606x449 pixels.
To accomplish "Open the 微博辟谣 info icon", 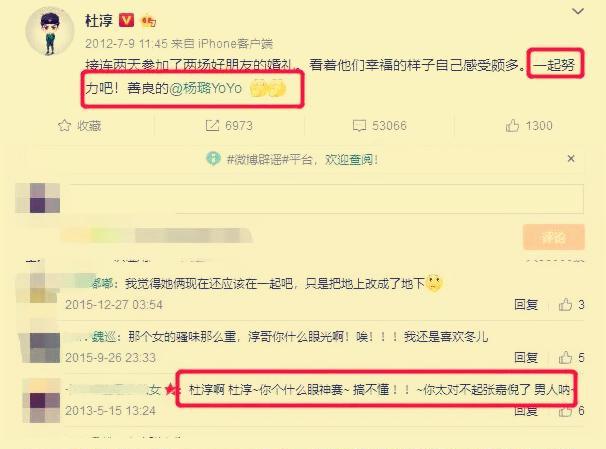I will [213, 158].
